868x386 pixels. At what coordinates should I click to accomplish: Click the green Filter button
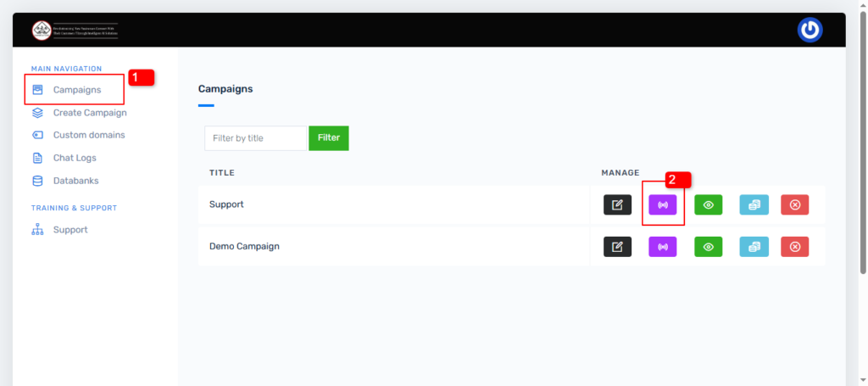pos(329,138)
